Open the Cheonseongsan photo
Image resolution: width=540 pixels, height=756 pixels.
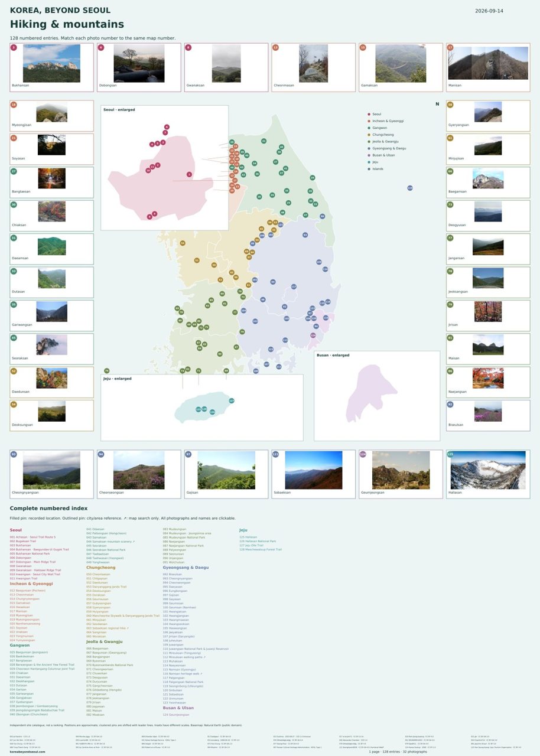pos(139,470)
